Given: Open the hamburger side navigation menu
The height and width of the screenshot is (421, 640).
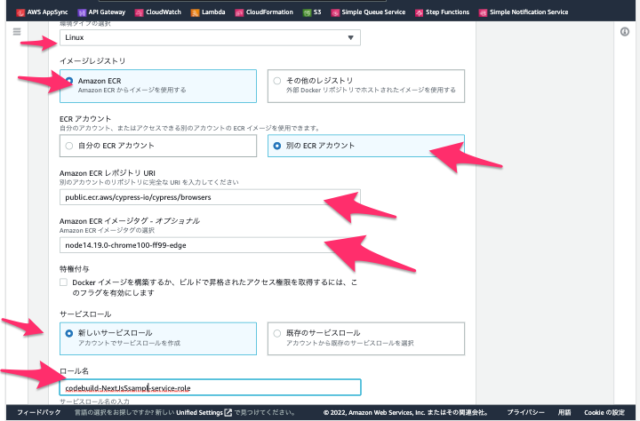Looking at the screenshot, I should (x=17, y=31).
